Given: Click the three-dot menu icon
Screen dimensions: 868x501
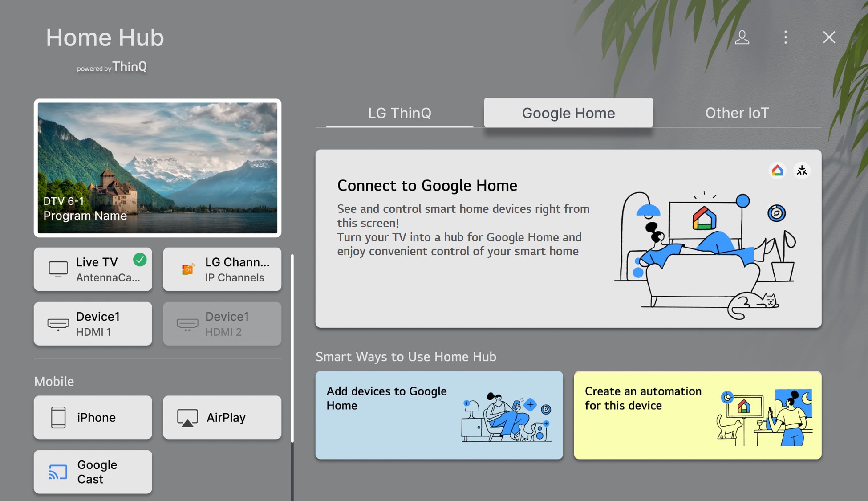Looking at the screenshot, I should pos(787,37).
